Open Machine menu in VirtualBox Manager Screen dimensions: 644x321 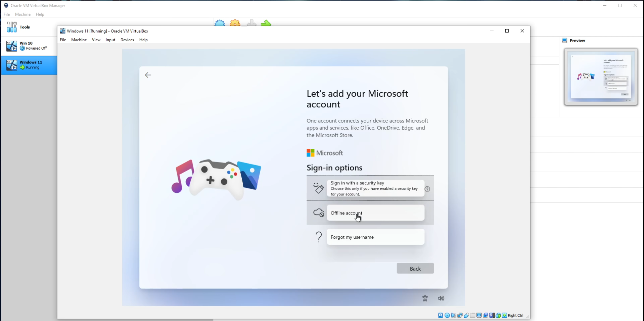(23, 14)
